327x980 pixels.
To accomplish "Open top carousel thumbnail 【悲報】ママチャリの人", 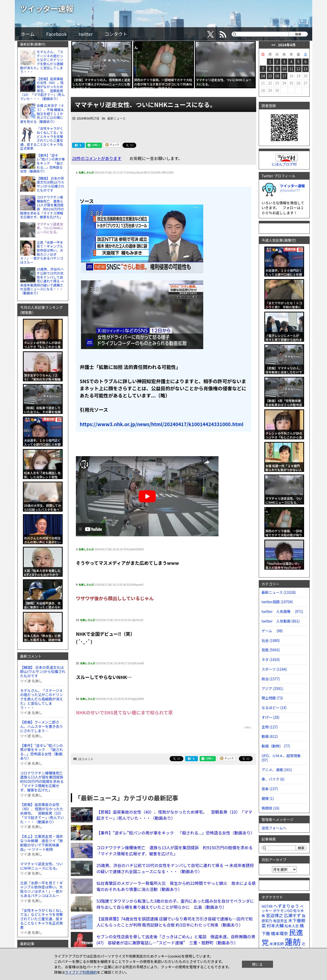I will 102,65.
